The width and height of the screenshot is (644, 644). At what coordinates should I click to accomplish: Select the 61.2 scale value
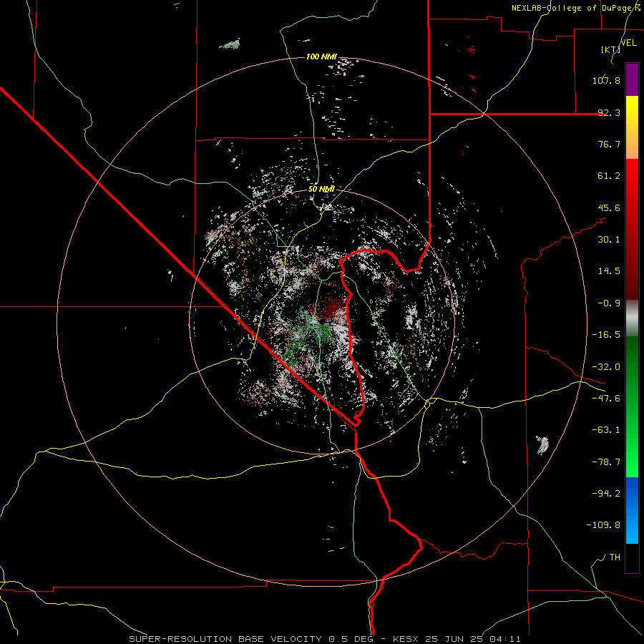point(609,176)
